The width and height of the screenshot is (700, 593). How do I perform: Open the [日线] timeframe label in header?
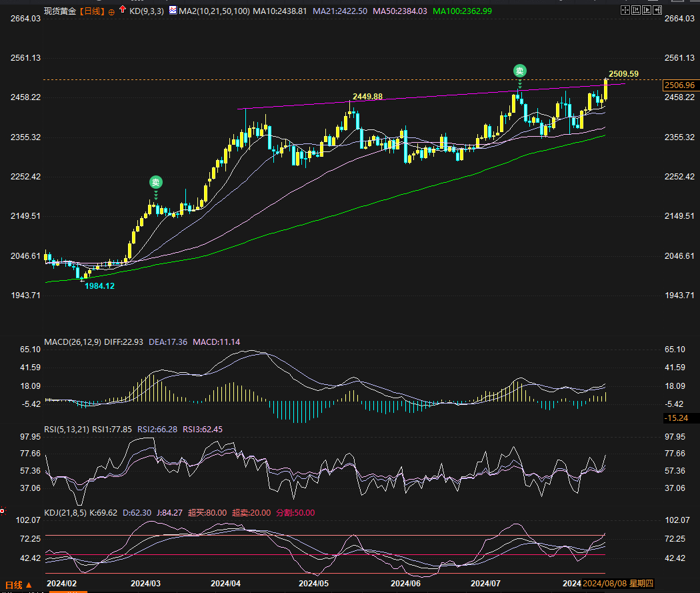tap(92, 11)
